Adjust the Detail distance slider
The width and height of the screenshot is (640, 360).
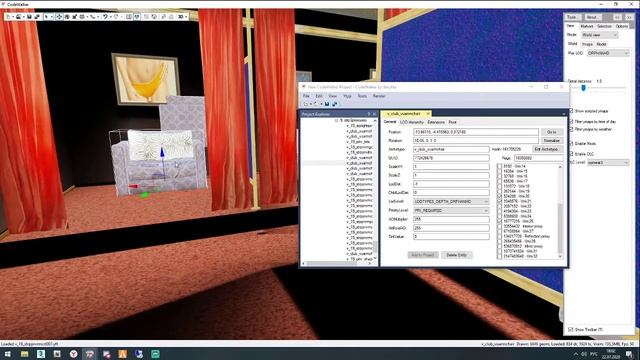coord(584,88)
